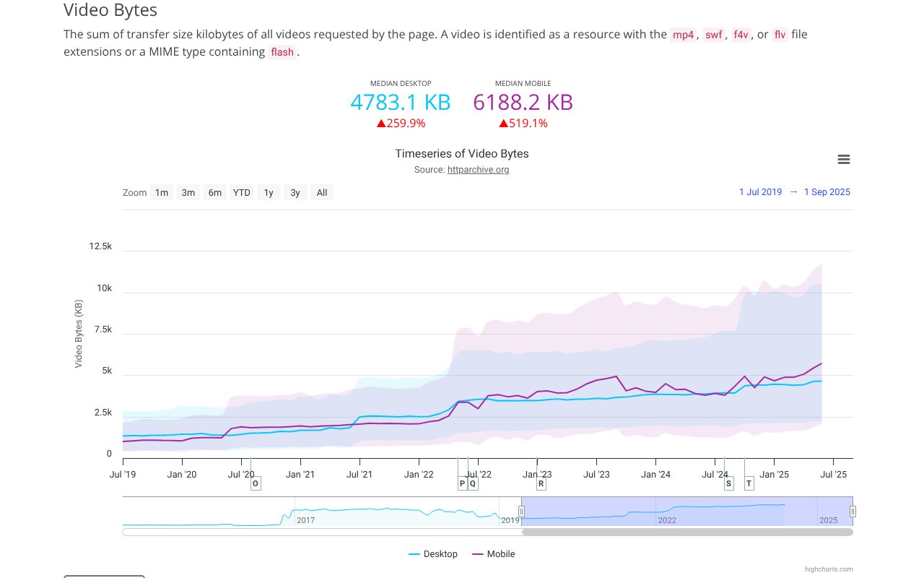Toggle the Mobile series in the legend
The width and height of the screenshot is (924, 578).
[x=494, y=554]
